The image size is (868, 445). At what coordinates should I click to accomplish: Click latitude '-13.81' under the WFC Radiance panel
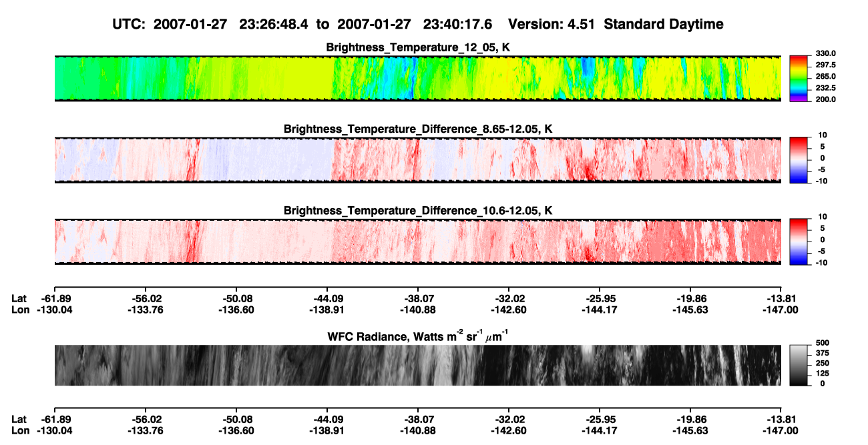(x=781, y=420)
